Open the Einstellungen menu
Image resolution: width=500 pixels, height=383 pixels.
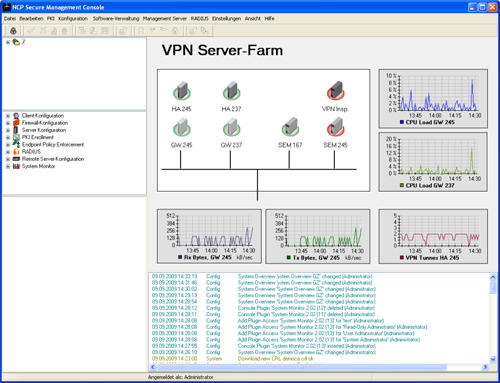coord(226,19)
